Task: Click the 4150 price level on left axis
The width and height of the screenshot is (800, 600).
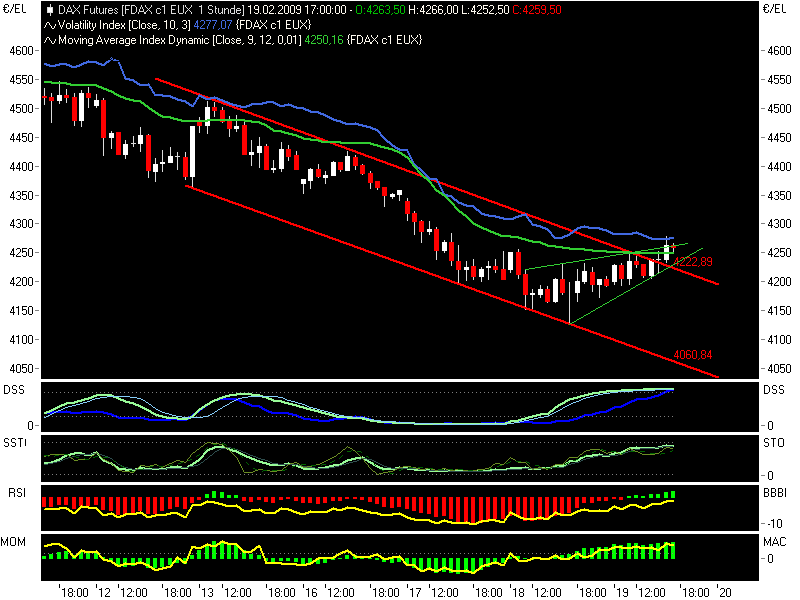Action: coord(21,311)
